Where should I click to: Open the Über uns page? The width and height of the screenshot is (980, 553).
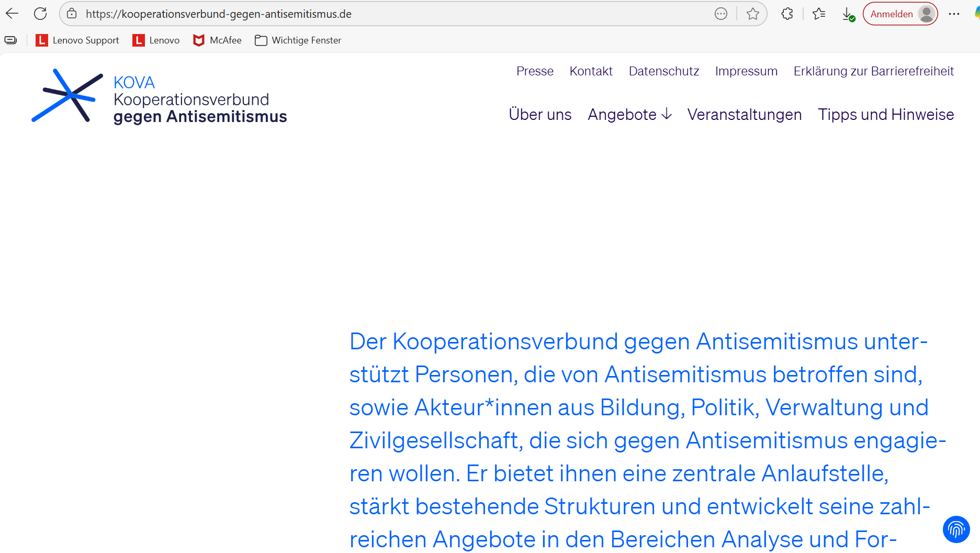point(540,114)
